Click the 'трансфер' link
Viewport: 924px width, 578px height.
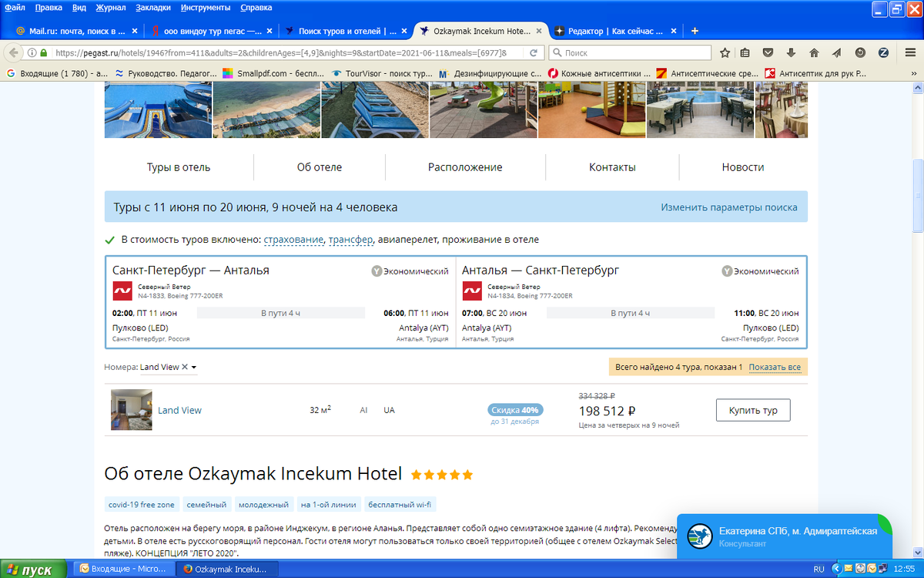(350, 240)
